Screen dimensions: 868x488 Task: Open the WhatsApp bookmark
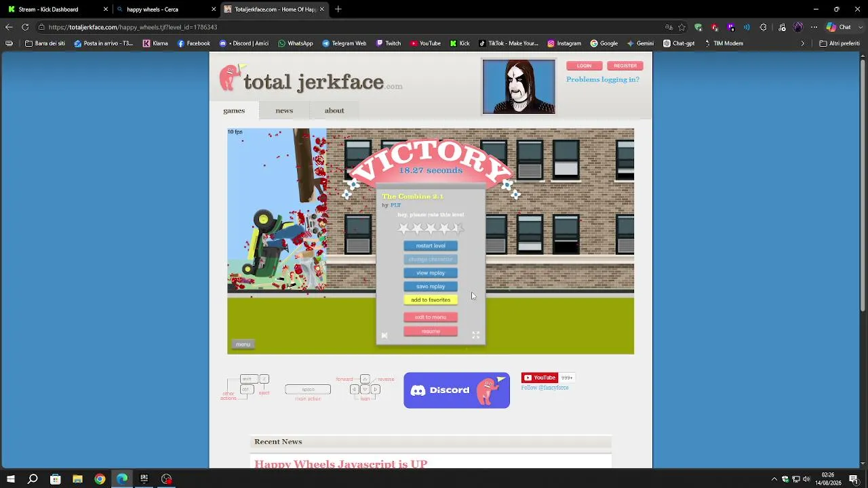point(295,43)
